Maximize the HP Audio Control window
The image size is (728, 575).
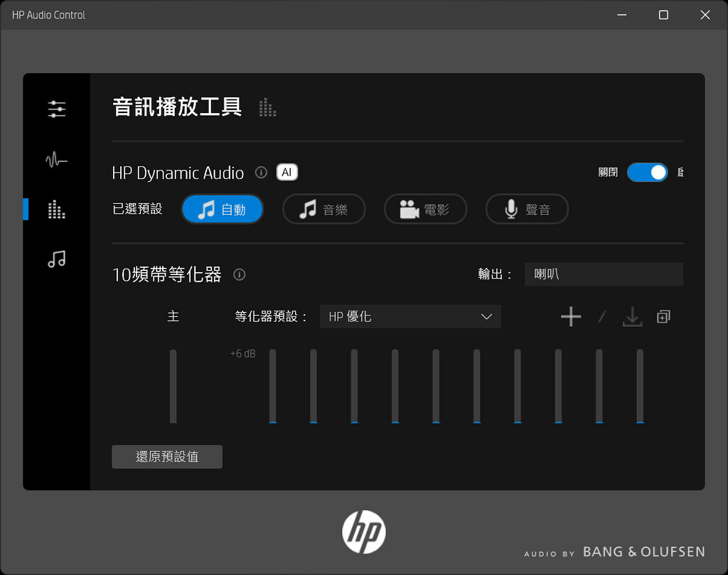click(663, 15)
